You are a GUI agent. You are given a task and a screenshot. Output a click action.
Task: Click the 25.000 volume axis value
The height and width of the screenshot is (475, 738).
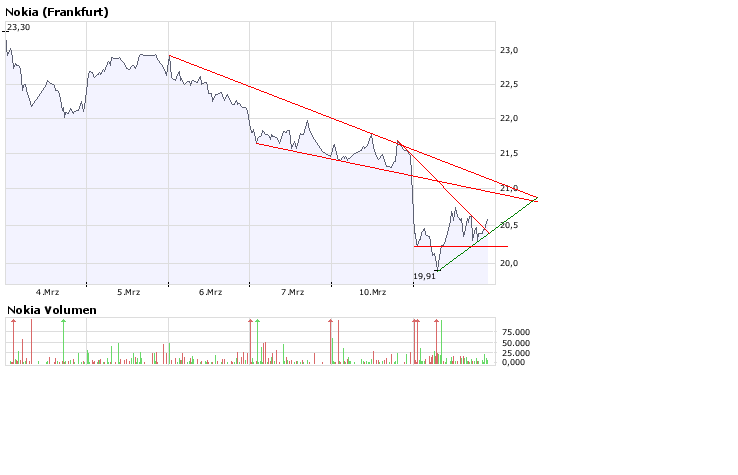[x=516, y=353]
